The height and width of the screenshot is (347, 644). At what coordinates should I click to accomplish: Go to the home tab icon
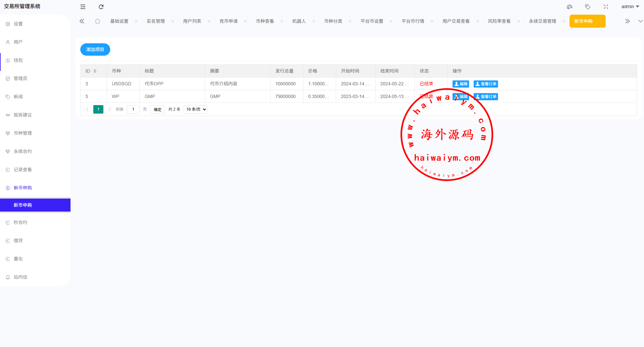click(x=98, y=21)
